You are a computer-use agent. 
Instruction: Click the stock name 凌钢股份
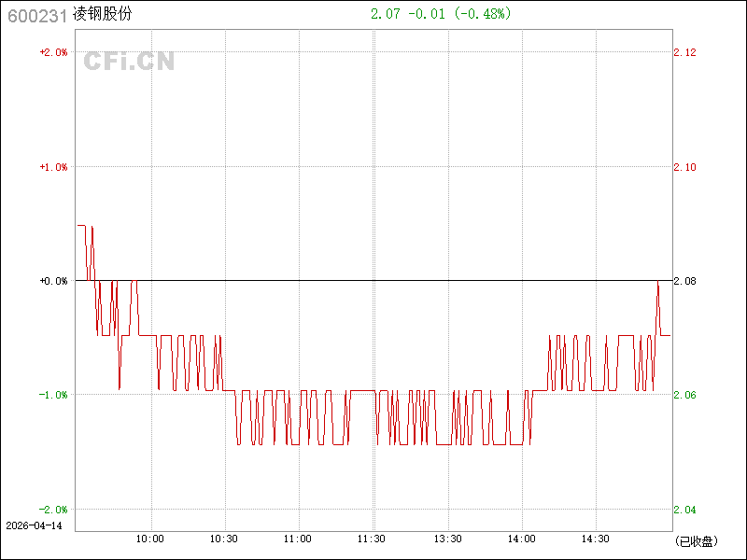102,15
